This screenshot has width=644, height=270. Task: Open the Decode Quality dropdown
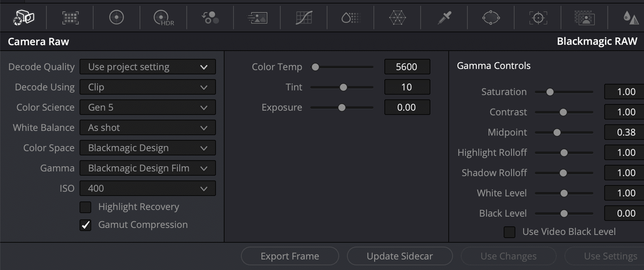(147, 67)
